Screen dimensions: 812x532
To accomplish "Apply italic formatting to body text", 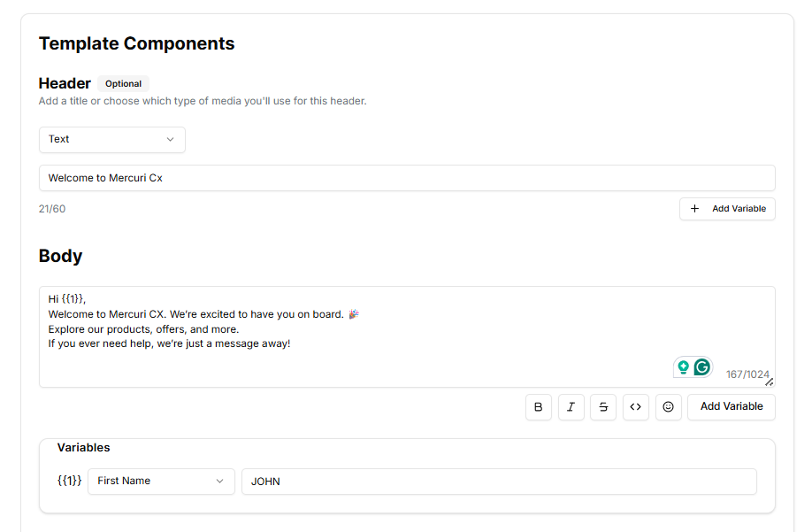I will tap(571, 407).
